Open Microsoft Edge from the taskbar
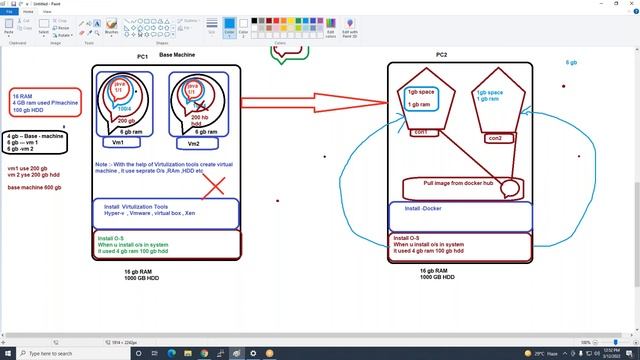This screenshot has width=640, height=360. coord(171,353)
